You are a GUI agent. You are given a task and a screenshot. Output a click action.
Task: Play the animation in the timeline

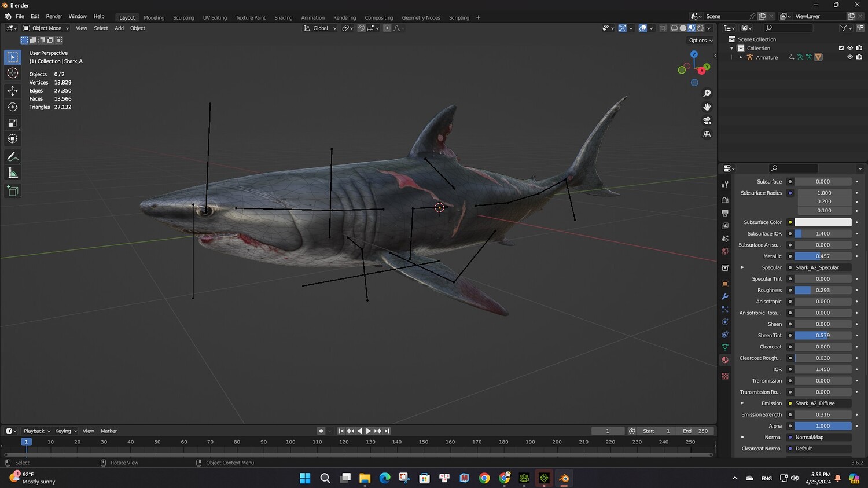[x=369, y=431]
